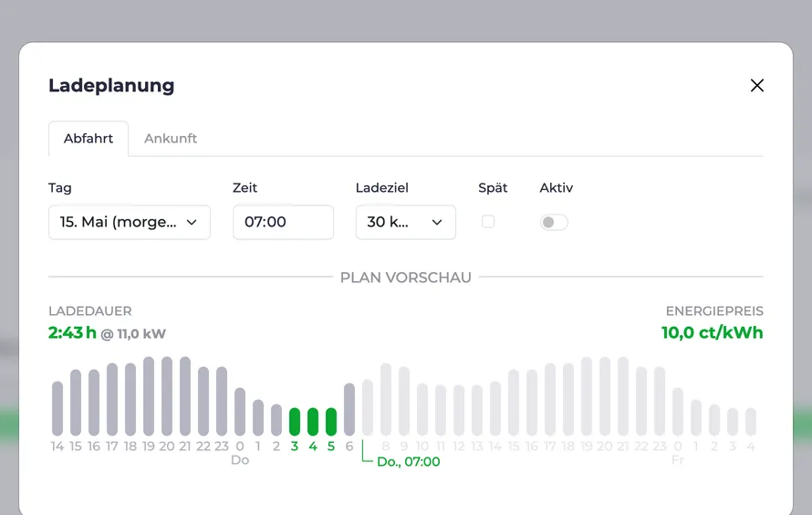The image size is (812, 515).
Task: Click the ENERGIEPREIS label
Action: pos(714,310)
